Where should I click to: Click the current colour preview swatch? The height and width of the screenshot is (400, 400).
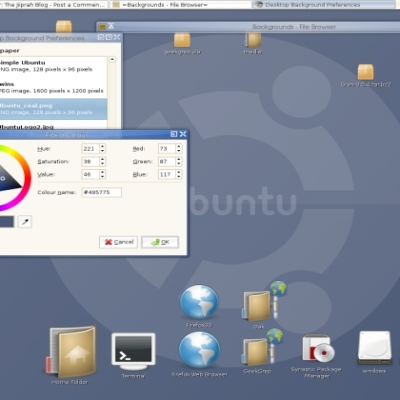pos(7,222)
